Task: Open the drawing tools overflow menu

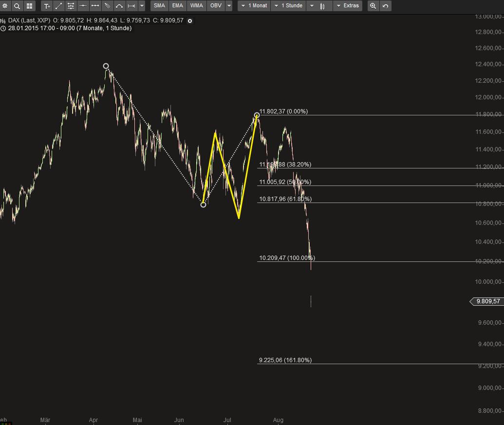Action: [141, 6]
